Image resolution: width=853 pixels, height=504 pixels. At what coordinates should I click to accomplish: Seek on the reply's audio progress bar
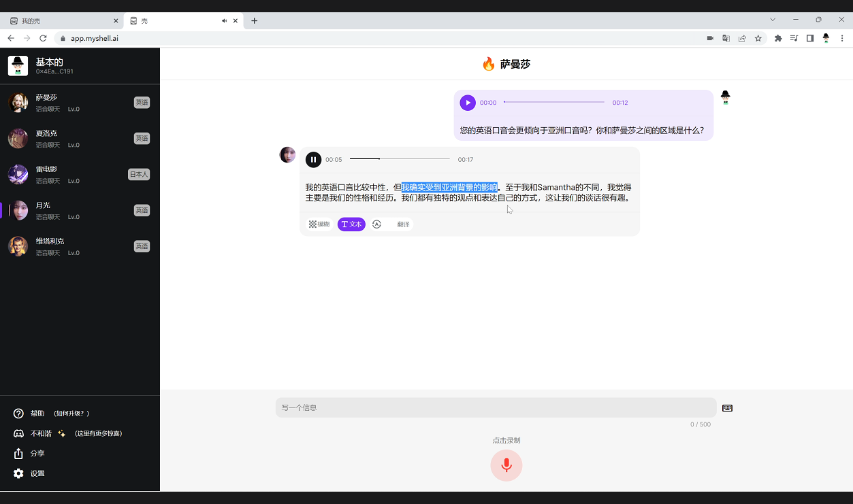tap(400, 159)
